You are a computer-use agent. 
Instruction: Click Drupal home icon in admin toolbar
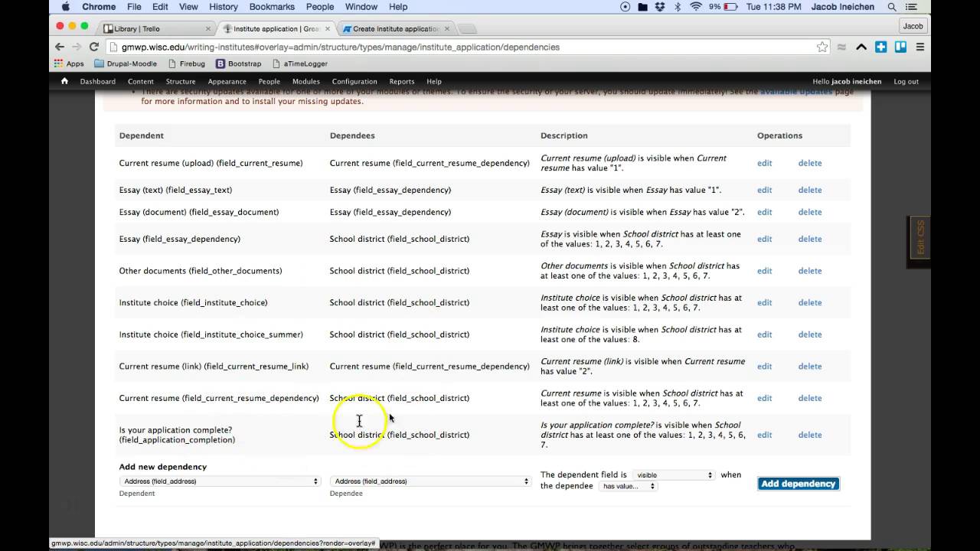pyautogui.click(x=64, y=81)
